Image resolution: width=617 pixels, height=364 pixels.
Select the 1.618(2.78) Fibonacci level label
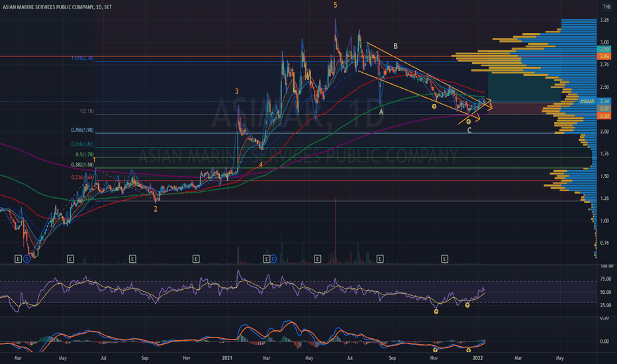83,58
